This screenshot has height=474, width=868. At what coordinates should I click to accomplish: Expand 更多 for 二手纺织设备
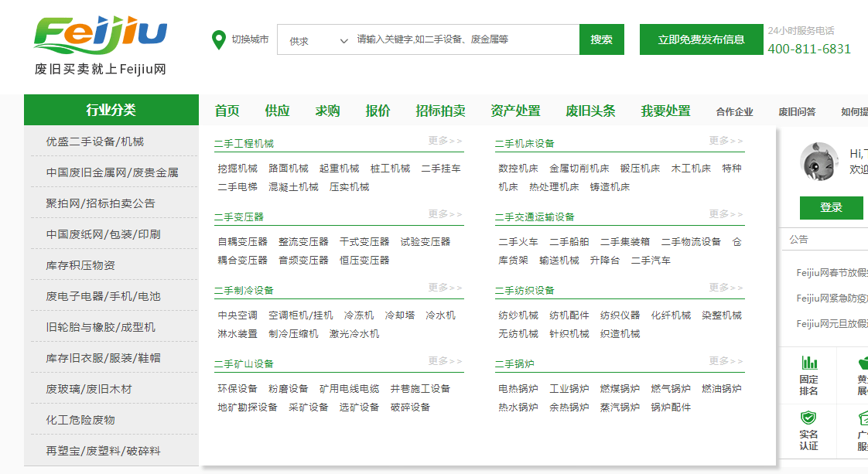(x=726, y=287)
